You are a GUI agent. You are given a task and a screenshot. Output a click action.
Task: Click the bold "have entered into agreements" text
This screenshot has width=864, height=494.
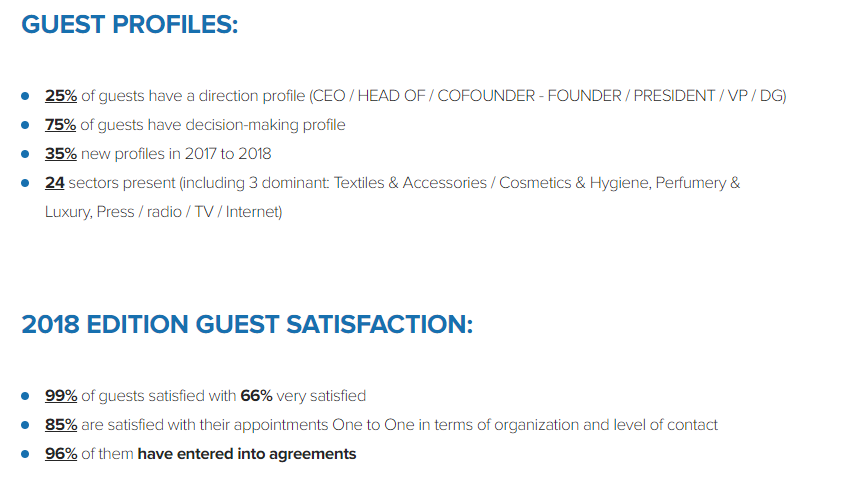[x=246, y=454]
